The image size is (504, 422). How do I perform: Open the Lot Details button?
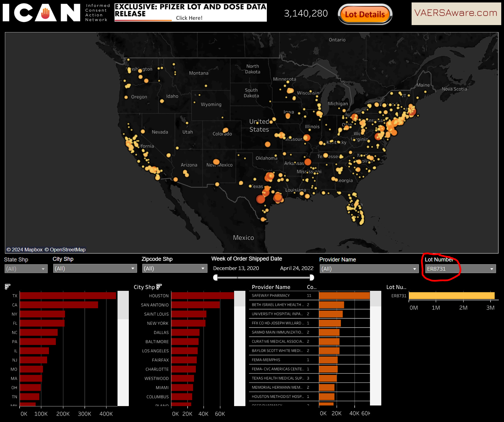tap(365, 14)
